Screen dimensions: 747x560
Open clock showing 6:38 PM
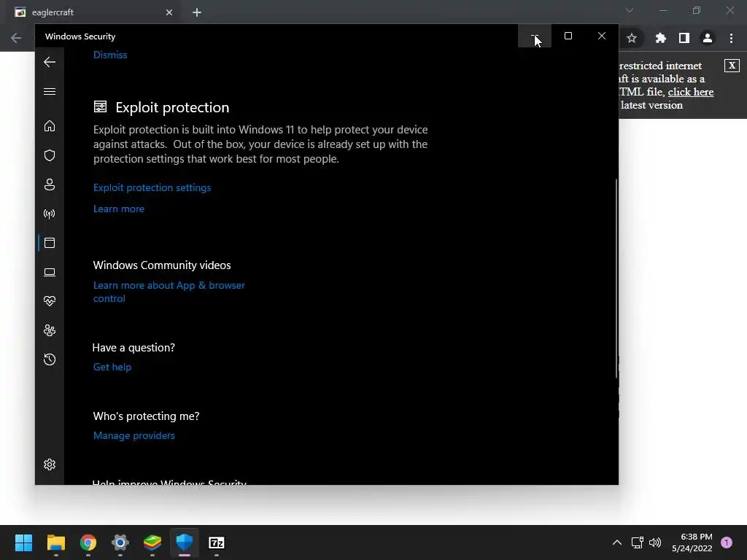coord(692,542)
